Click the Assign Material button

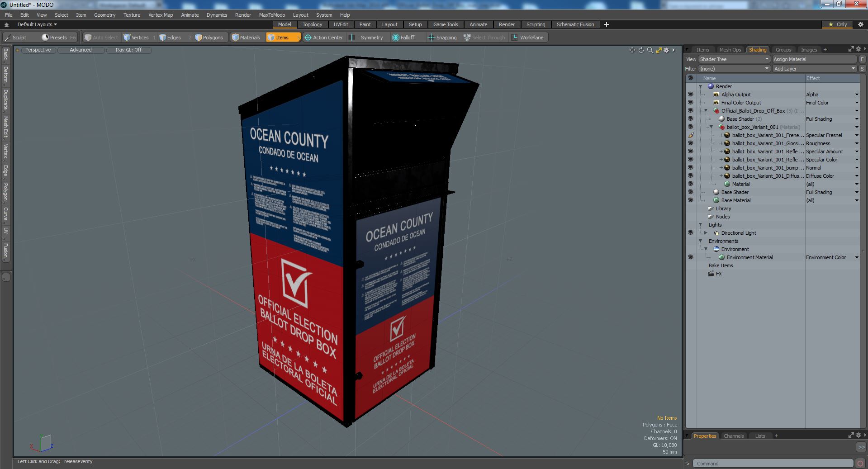coord(814,59)
